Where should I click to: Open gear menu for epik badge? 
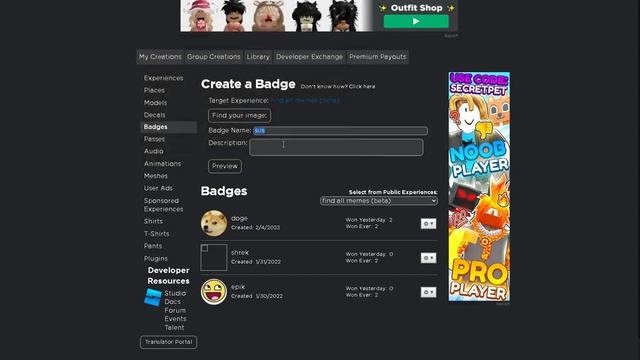click(x=428, y=292)
